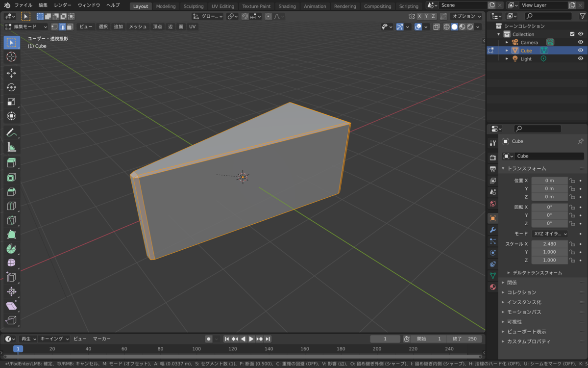The height and width of the screenshot is (368, 588).
Task: Choose the Extrude Region tool
Action: coord(12,163)
